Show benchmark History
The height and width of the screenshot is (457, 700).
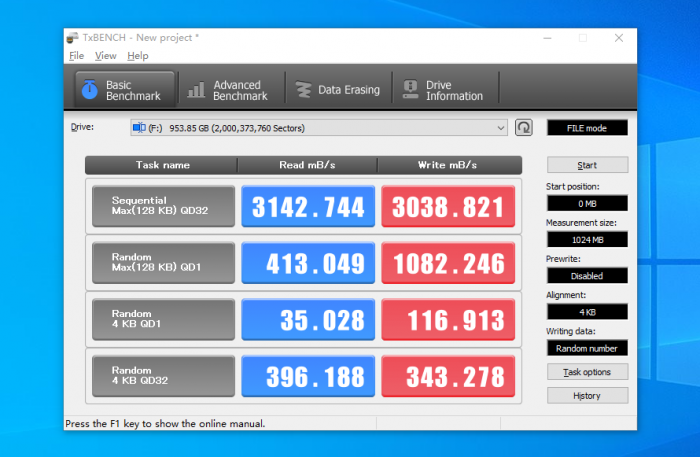click(587, 395)
